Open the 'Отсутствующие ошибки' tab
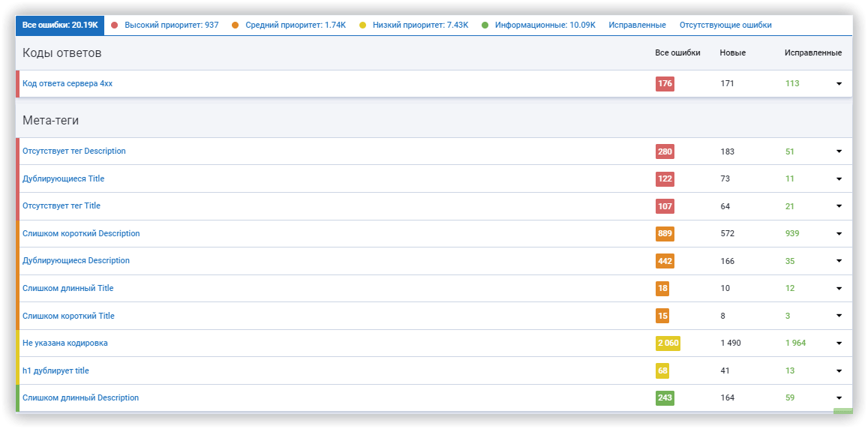This screenshot has height=429, width=868. pos(725,25)
